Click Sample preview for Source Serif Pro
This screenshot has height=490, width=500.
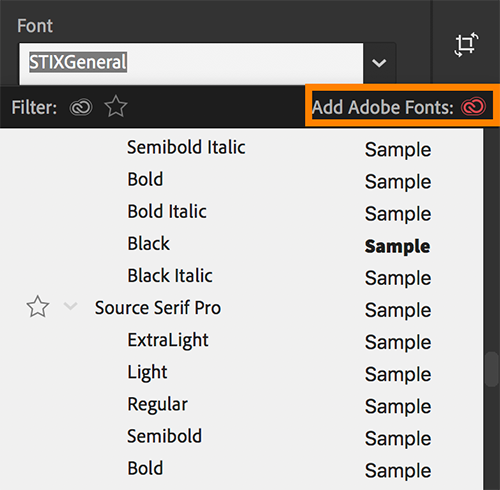click(x=398, y=311)
